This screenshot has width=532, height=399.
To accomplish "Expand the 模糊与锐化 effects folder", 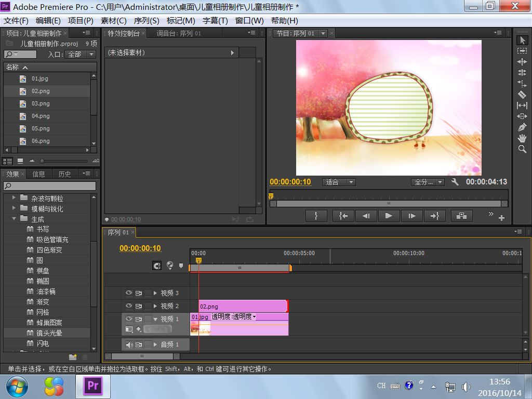I will [x=14, y=208].
